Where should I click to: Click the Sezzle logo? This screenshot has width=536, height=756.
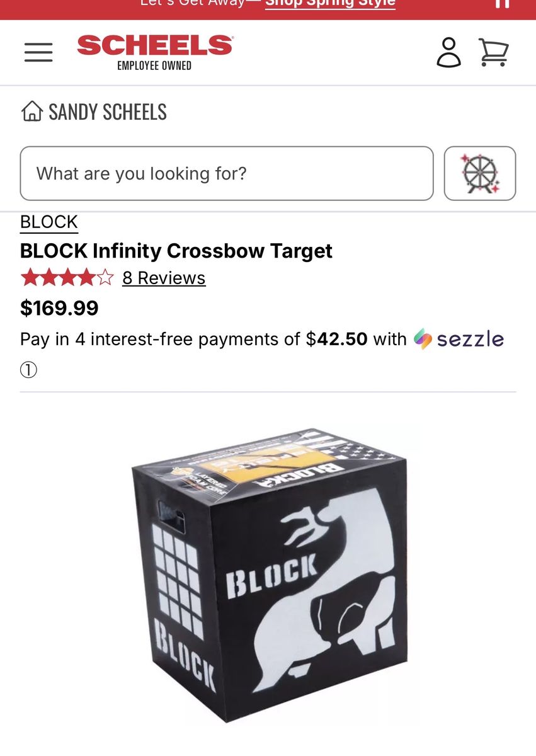point(459,339)
